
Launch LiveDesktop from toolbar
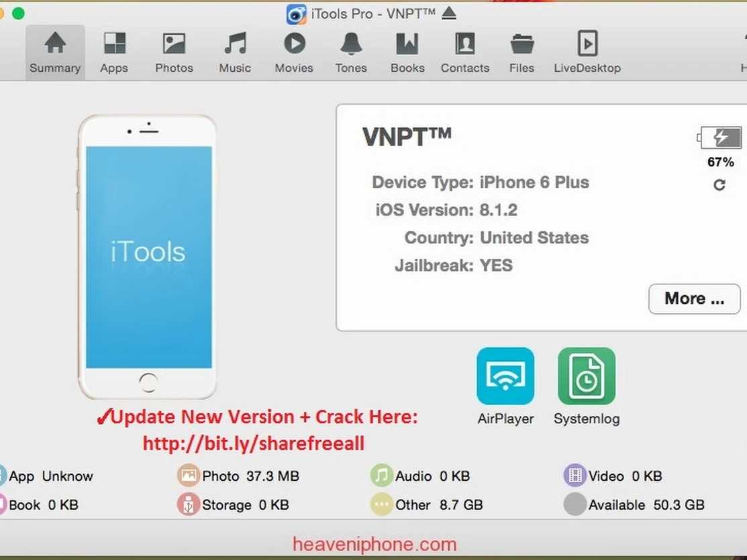(x=587, y=52)
